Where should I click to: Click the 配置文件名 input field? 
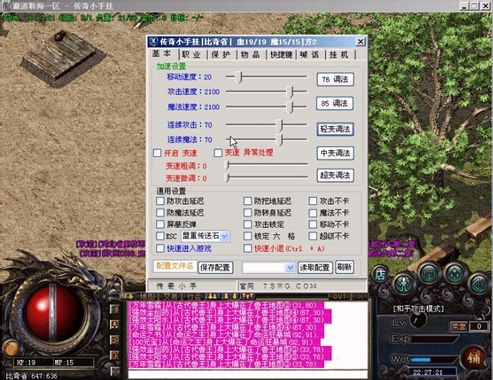click(175, 266)
